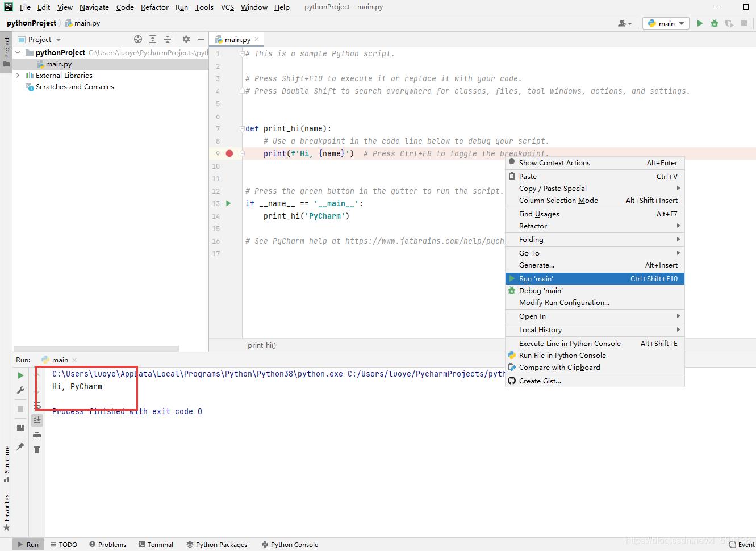Toggle the breakpoint on line 9
756x551 pixels.
[229, 153]
